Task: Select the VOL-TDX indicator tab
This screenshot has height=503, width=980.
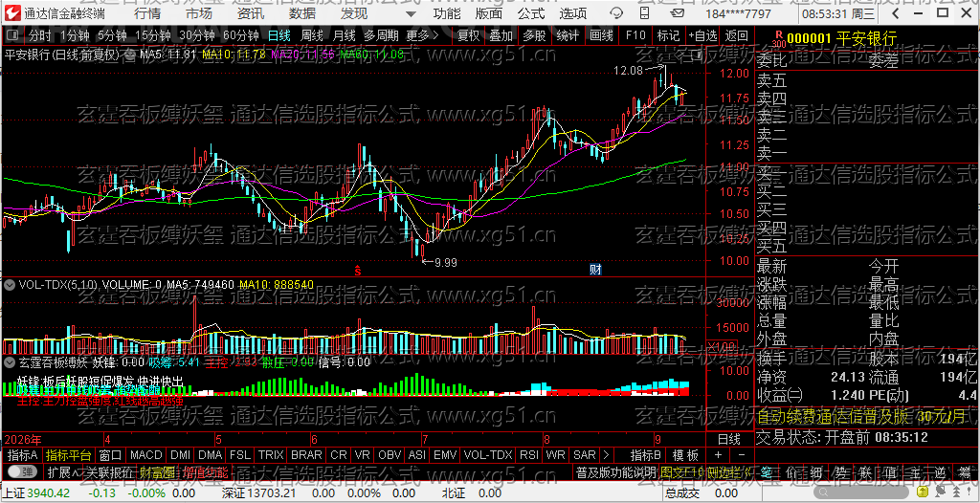Action: pos(488,455)
